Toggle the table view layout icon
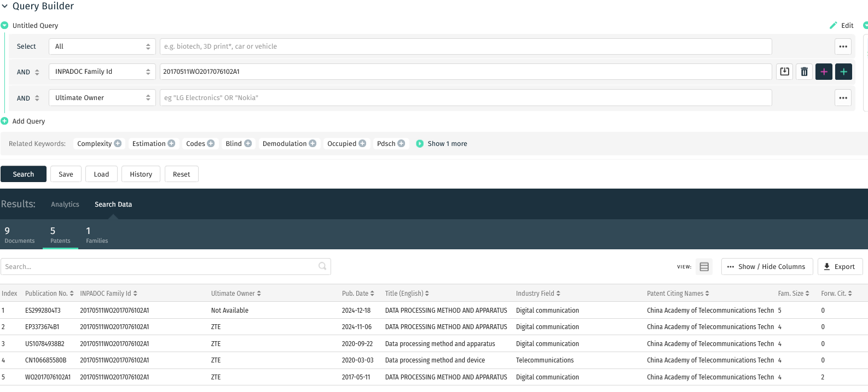This screenshot has width=868, height=392. coord(704,266)
